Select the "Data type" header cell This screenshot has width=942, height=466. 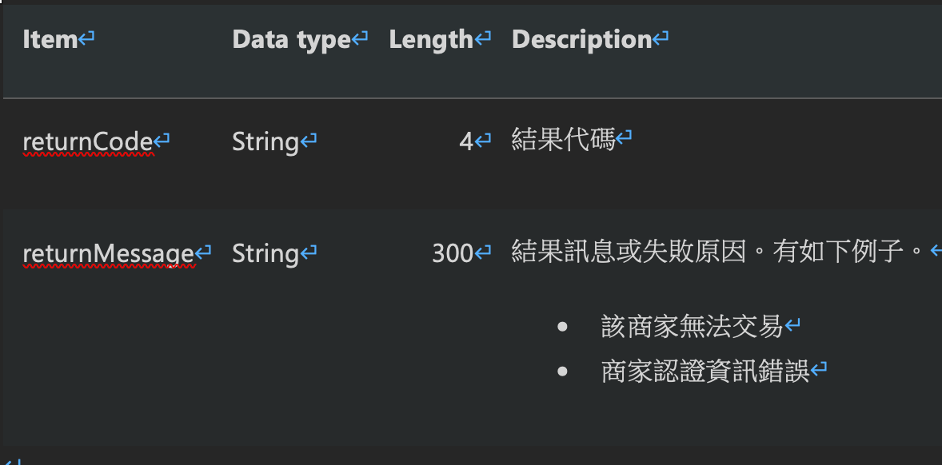[x=291, y=40]
